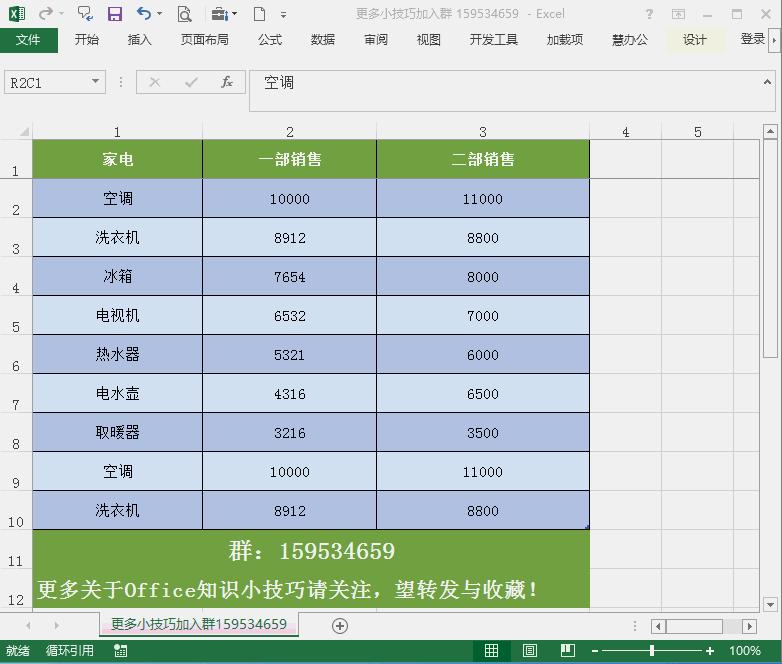Switch to the 加载项 tab
The image size is (782, 664).
tap(565, 39)
